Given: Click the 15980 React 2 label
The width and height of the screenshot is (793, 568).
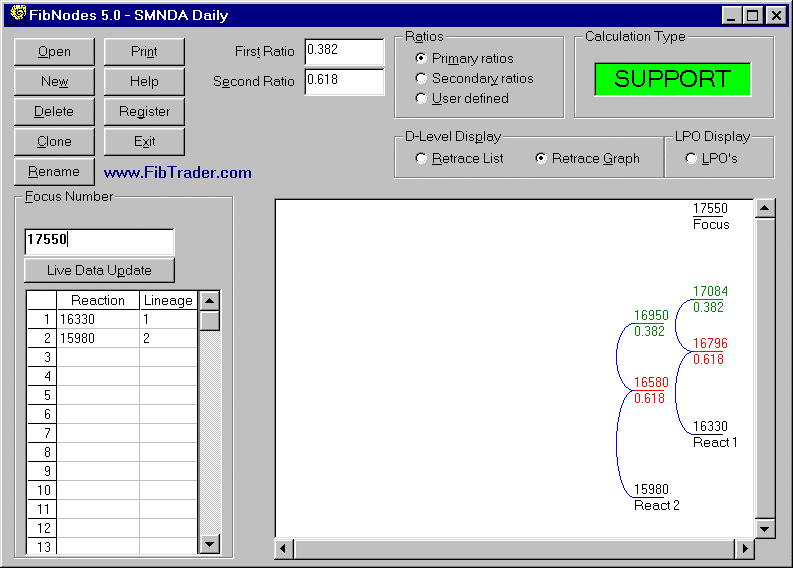Looking at the screenshot, I should point(656,497).
